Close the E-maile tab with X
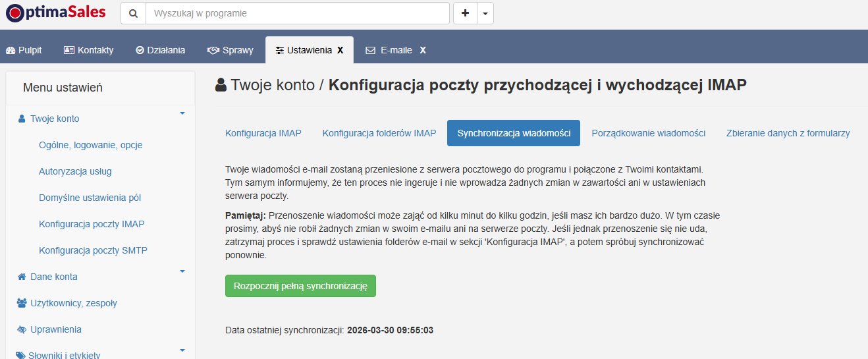The image size is (868, 359). coord(423,50)
